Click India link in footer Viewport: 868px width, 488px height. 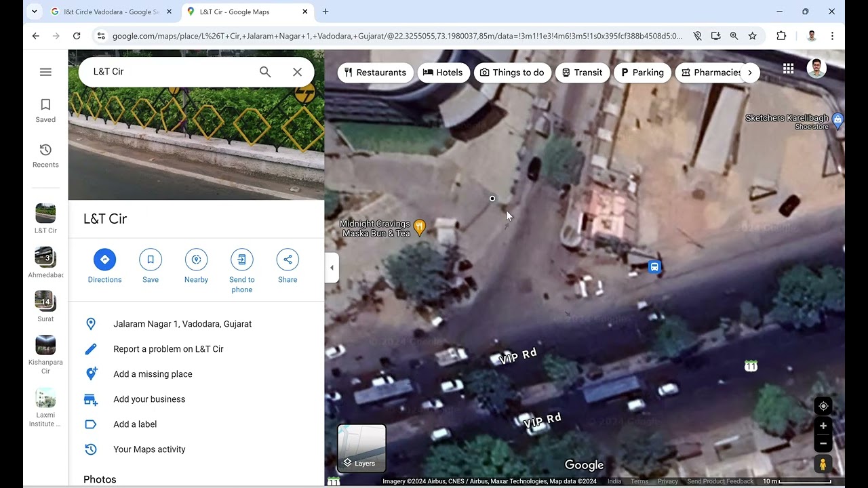[614, 481]
